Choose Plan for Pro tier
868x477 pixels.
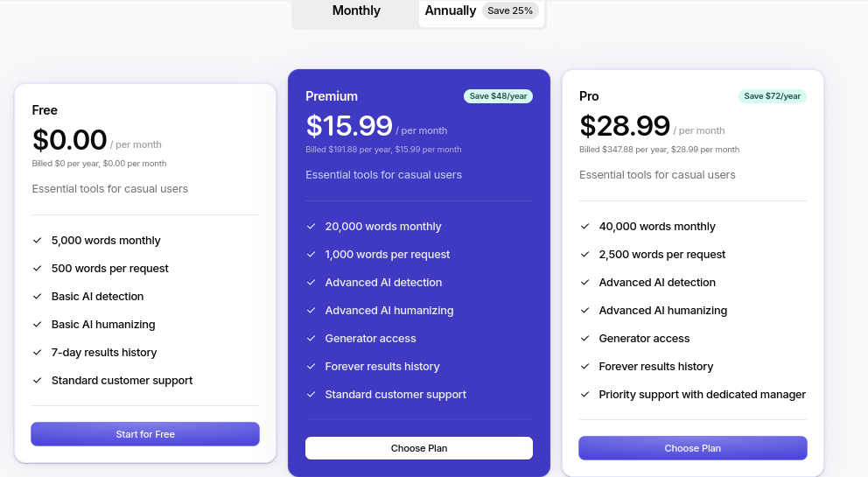click(692, 448)
